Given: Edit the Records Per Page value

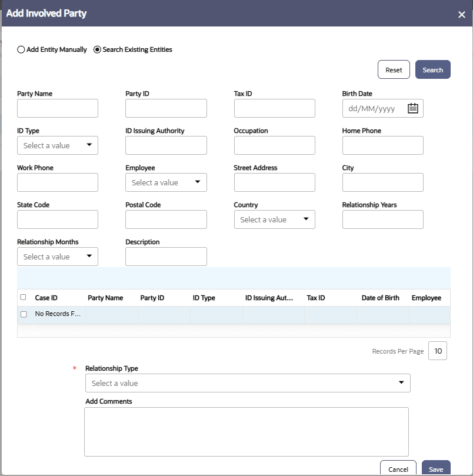Looking at the screenshot, I should point(438,351).
